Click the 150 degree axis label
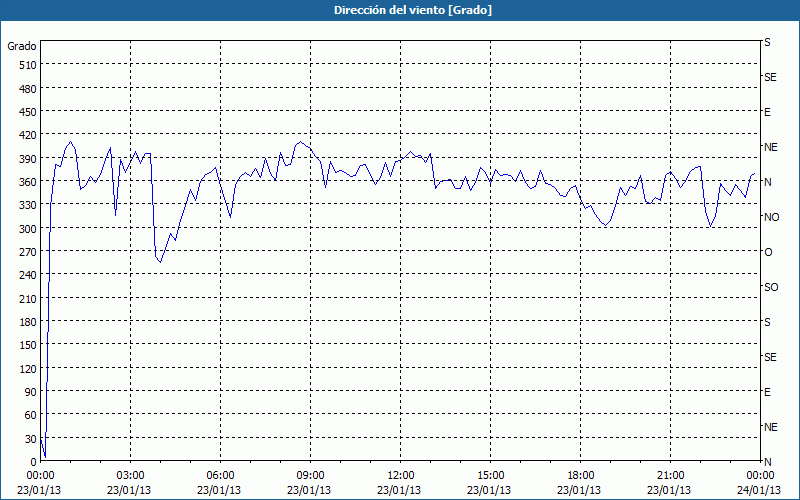800x500 pixels. [28, 345]
